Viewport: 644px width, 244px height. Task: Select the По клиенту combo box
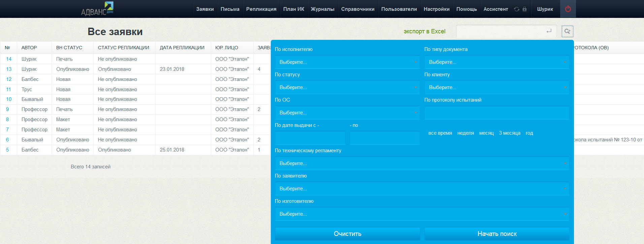[497, 87]
